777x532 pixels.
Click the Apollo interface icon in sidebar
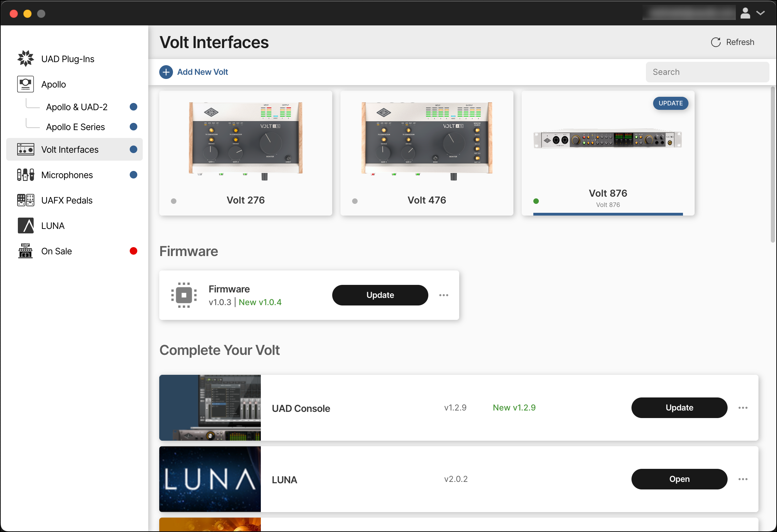[x=25, y=84]
